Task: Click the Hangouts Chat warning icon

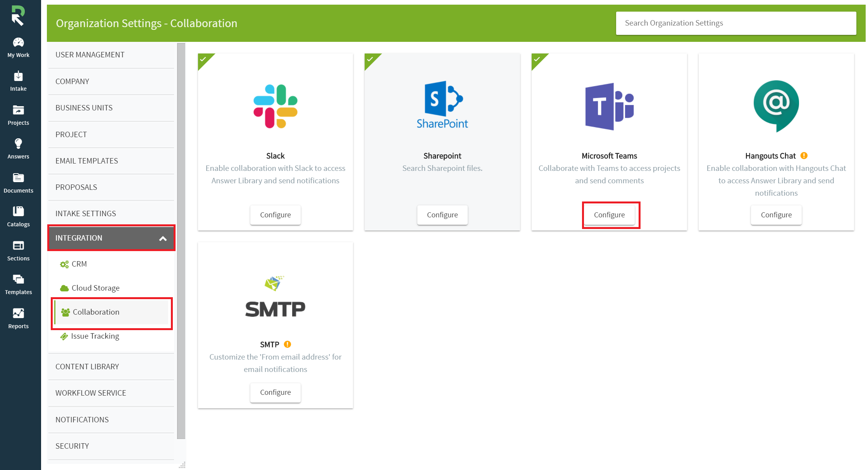Action: [804, 156]
